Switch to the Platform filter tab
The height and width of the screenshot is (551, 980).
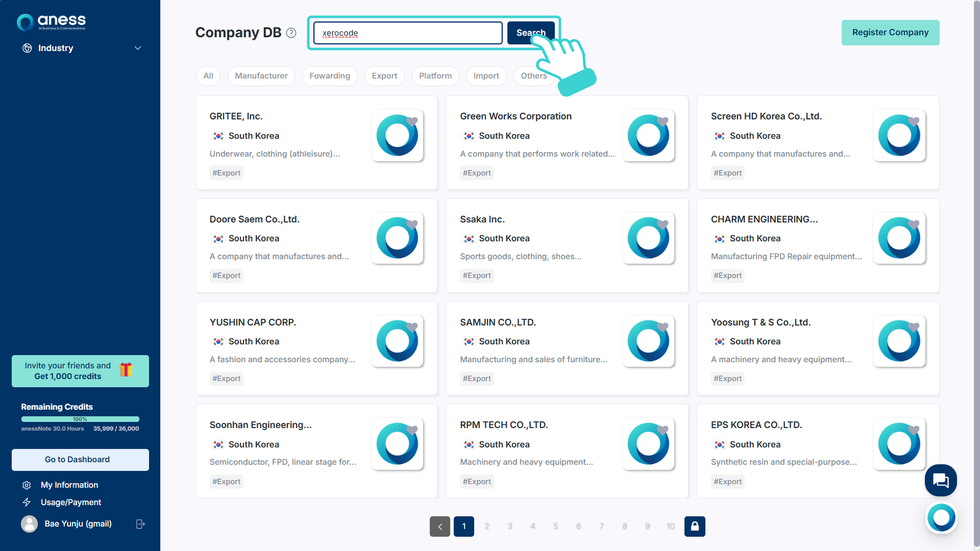[435, 76]
